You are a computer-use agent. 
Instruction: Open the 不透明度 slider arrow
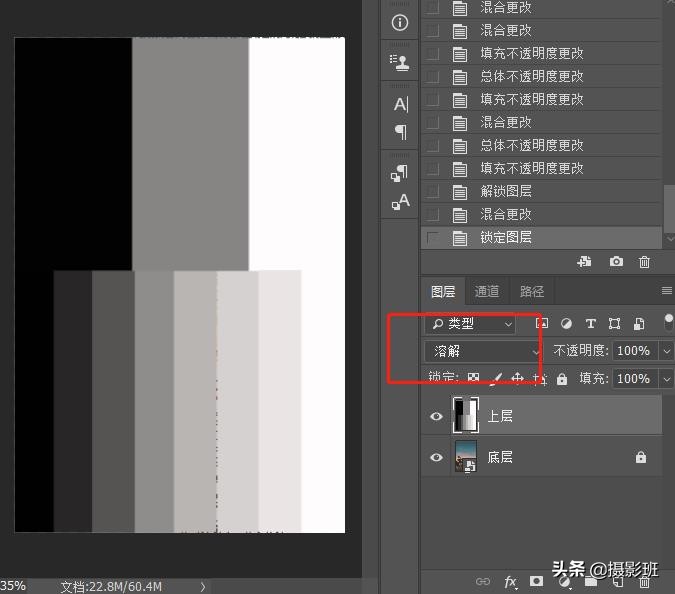tap(666, 351)
